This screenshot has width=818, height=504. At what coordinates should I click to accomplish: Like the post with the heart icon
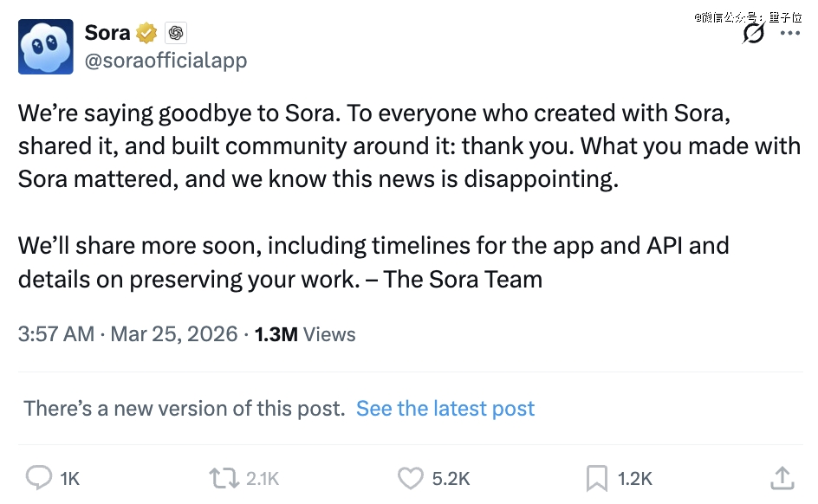tap(409, 478)
